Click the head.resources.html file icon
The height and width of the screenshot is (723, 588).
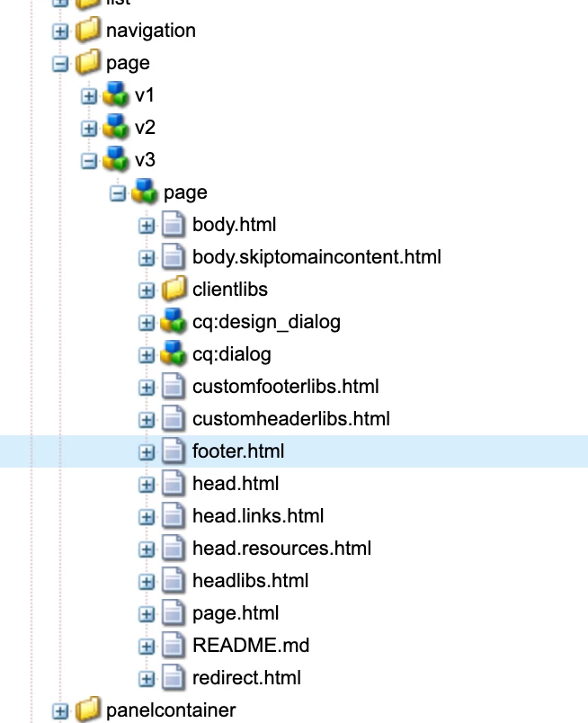174,548
